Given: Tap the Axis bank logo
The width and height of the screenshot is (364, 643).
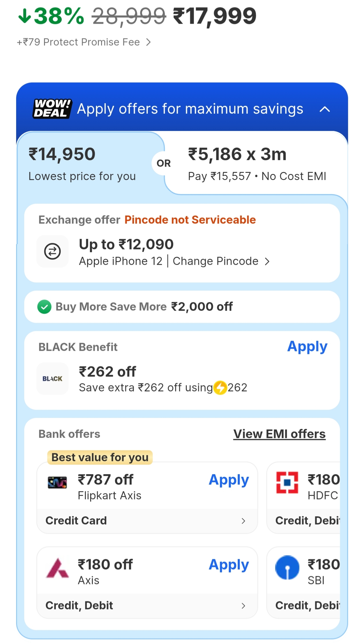Looking at the screenshot, I should [x=58, y=568].
